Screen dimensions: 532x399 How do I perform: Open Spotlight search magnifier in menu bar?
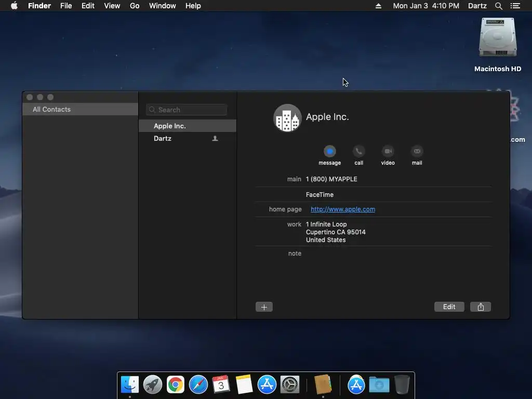498,6
